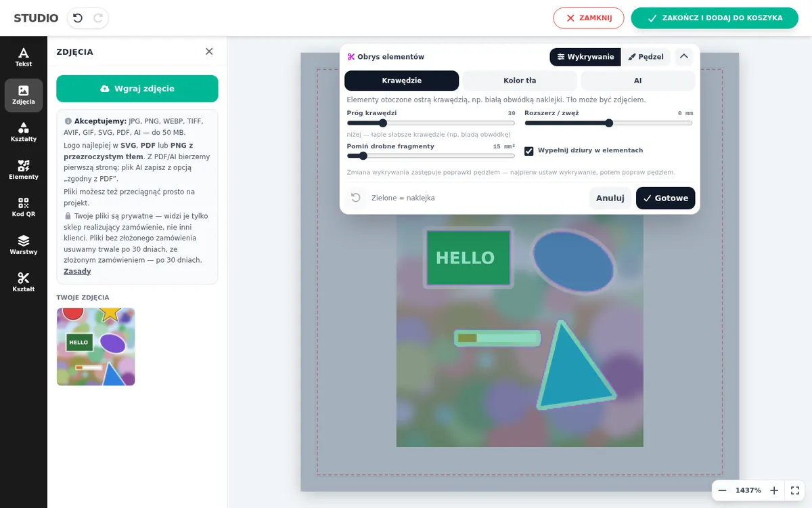812x508 pixels.
Task: Reset the outline detection settings
Action: [x=356, y=198]
